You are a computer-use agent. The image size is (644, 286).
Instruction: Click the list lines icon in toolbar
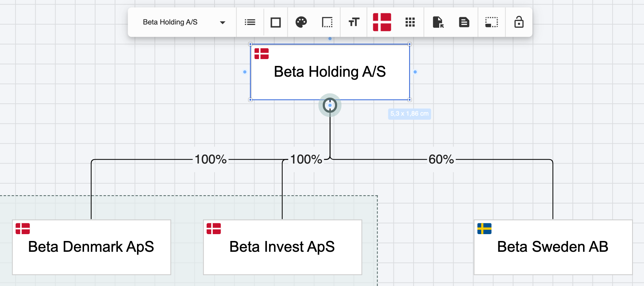click(x=250, y=22)
